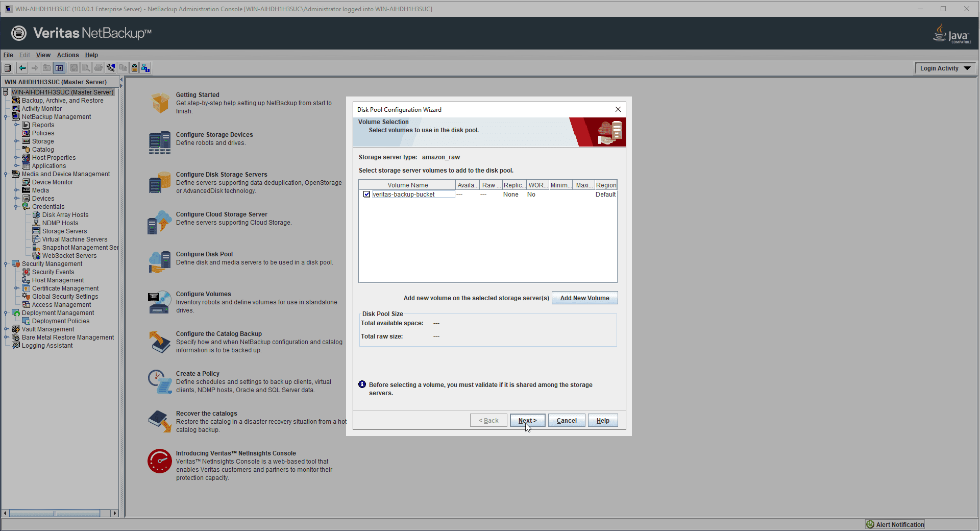
Task: Open the Configure Cloud Storage Server icon
Action: (160, 222)
